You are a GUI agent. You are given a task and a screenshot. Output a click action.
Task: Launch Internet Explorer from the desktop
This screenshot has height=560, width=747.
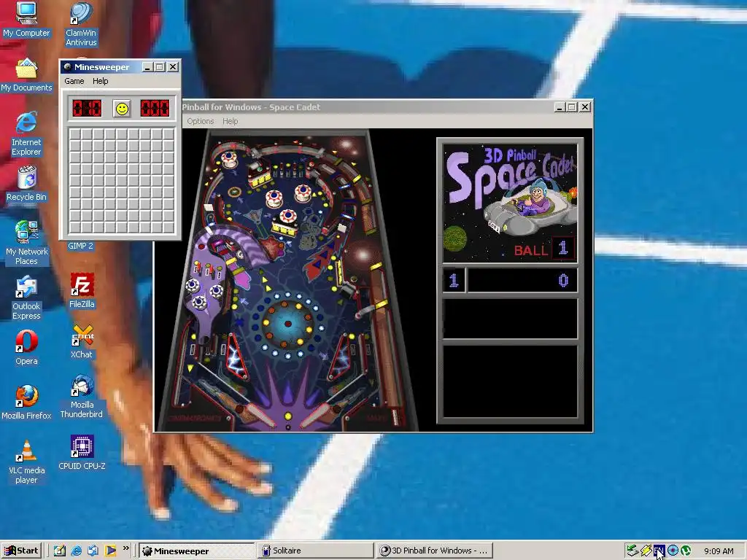tap(26, 134)
